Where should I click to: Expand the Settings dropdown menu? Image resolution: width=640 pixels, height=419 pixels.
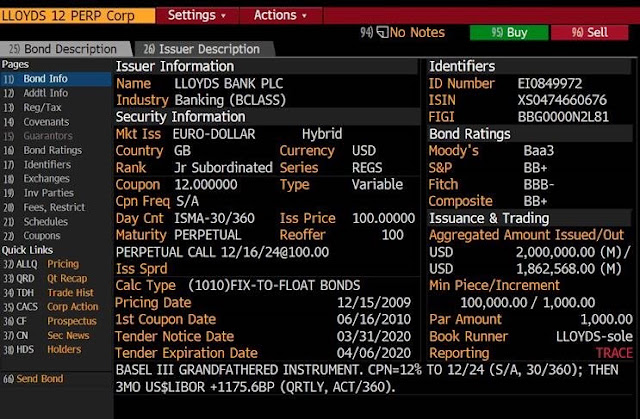pos(197,16)
